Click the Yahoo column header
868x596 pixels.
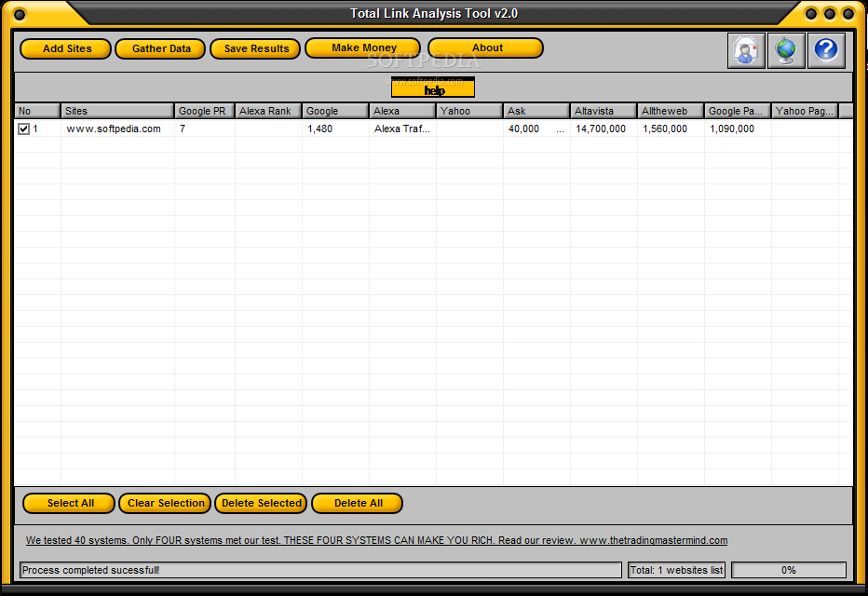[x=469, y=111]
